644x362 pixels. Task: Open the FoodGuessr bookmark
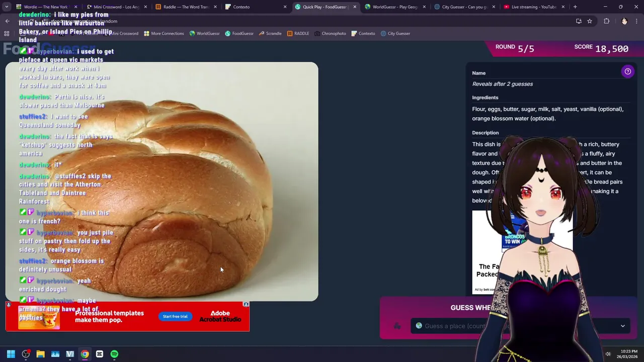(239, 34)
